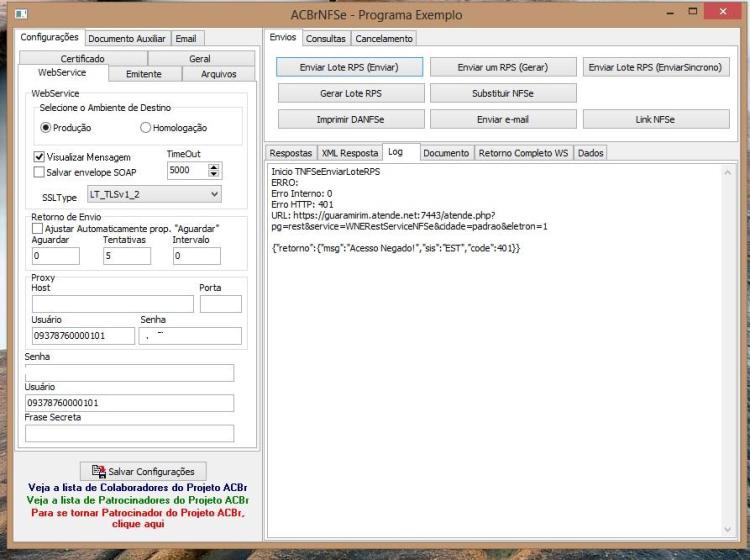Screen dimensions: 750x560
Task: Click the log scrollbar down arrow
Action: point(728,529)
